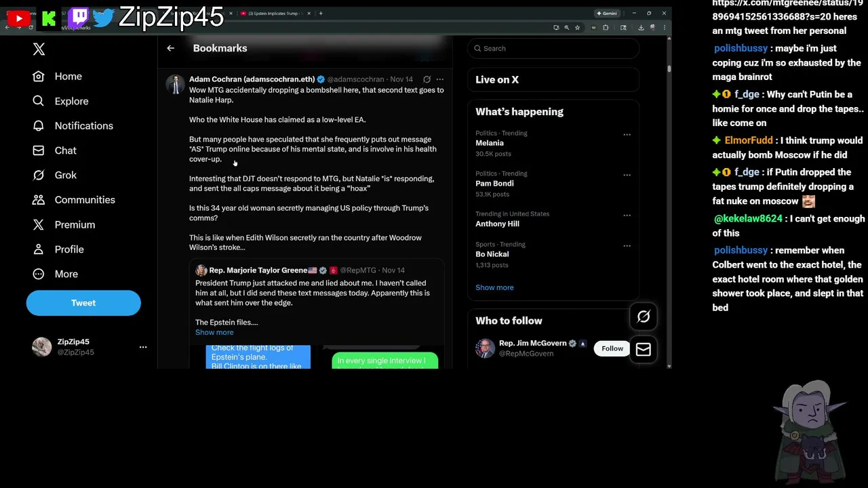Open Premium in the sidebar
This screenshot has height=488, width=868.
pyautogui.click(x=64, y=224)
